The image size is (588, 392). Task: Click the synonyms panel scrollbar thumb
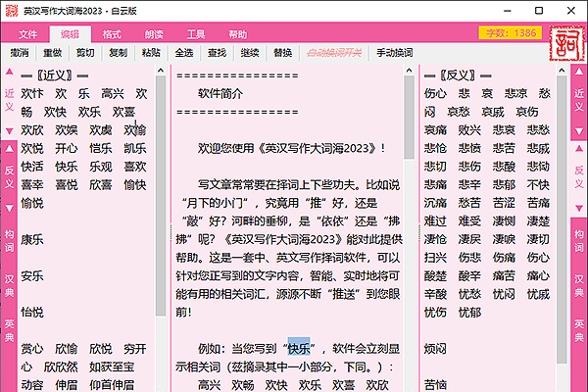[161, 196]
